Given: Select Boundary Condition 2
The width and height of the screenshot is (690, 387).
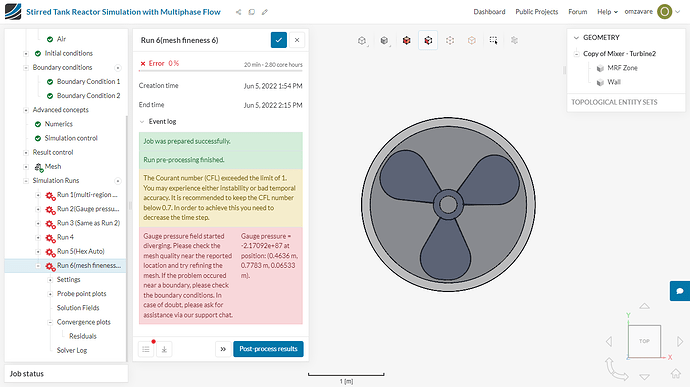Looking at the screenshot, I should [88, 96].
